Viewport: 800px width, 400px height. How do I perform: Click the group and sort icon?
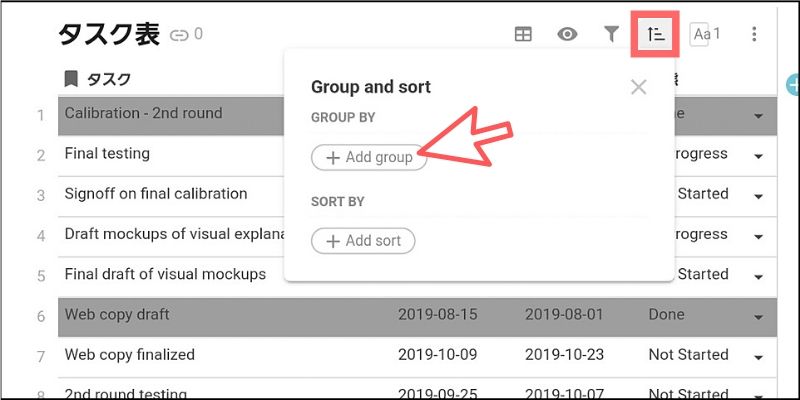[x=655, y=34]
